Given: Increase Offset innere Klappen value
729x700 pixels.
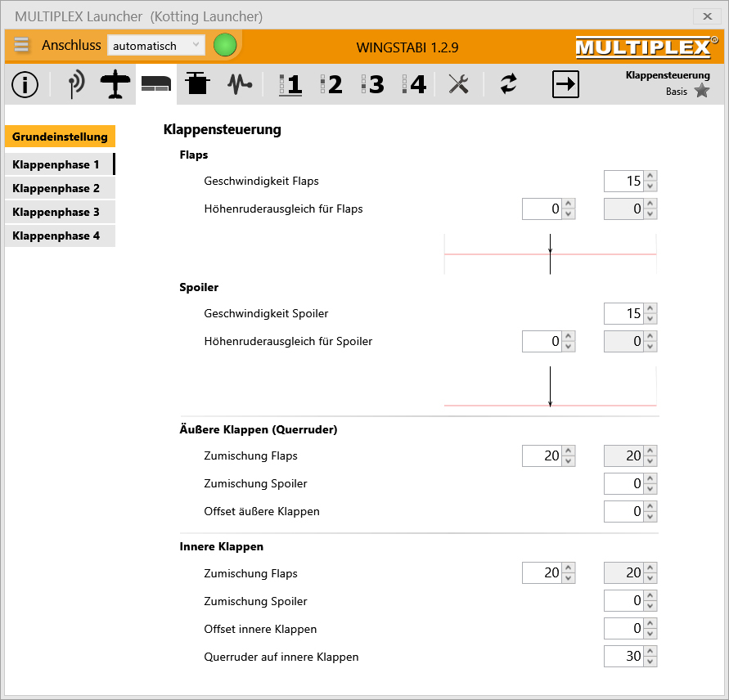Looking at the screenshot, I should 650,623.
